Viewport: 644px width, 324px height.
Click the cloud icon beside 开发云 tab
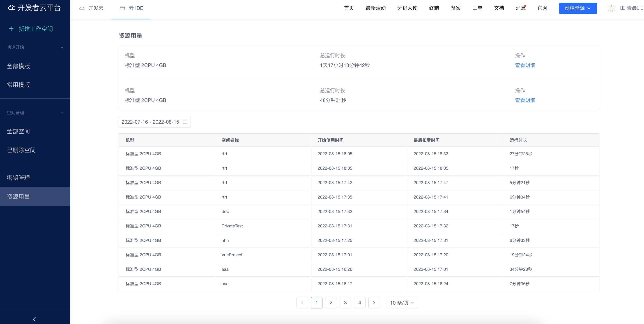click(82, 8)
